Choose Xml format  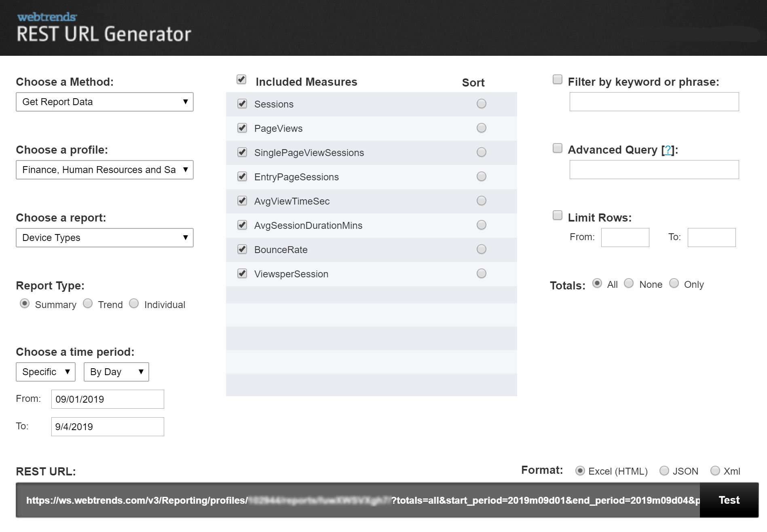coord(715,471)
